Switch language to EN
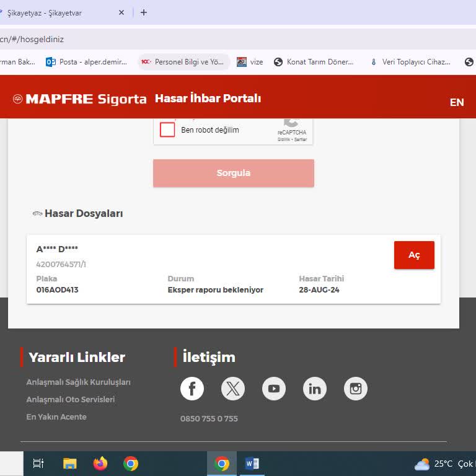476x476 pixels. coord(457,102)
